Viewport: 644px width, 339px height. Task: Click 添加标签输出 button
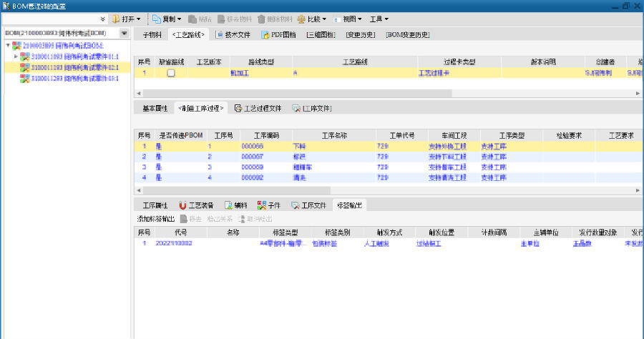tap(155, 219)
